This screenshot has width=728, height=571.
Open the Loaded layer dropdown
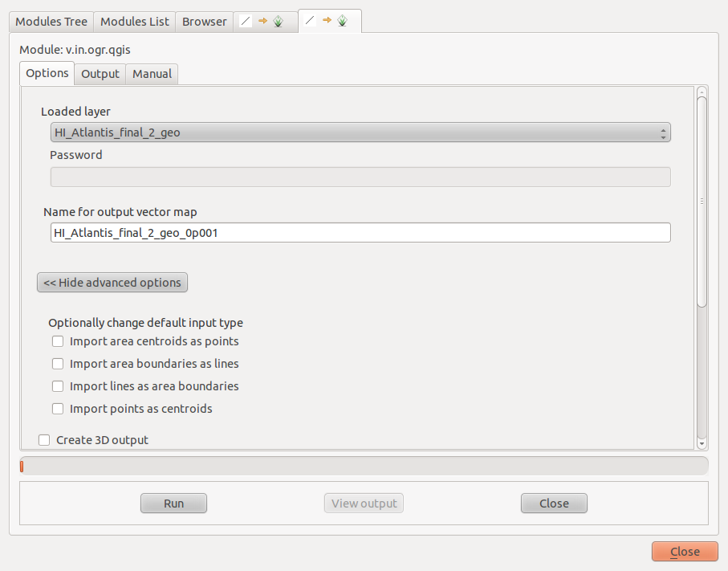pos(360,133)
